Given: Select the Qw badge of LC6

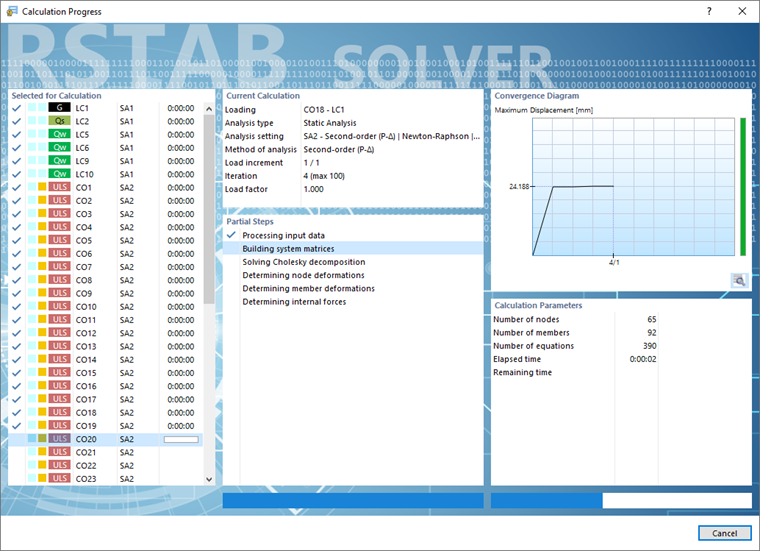Looking at the screenshot, I should [x=59, y=147].
